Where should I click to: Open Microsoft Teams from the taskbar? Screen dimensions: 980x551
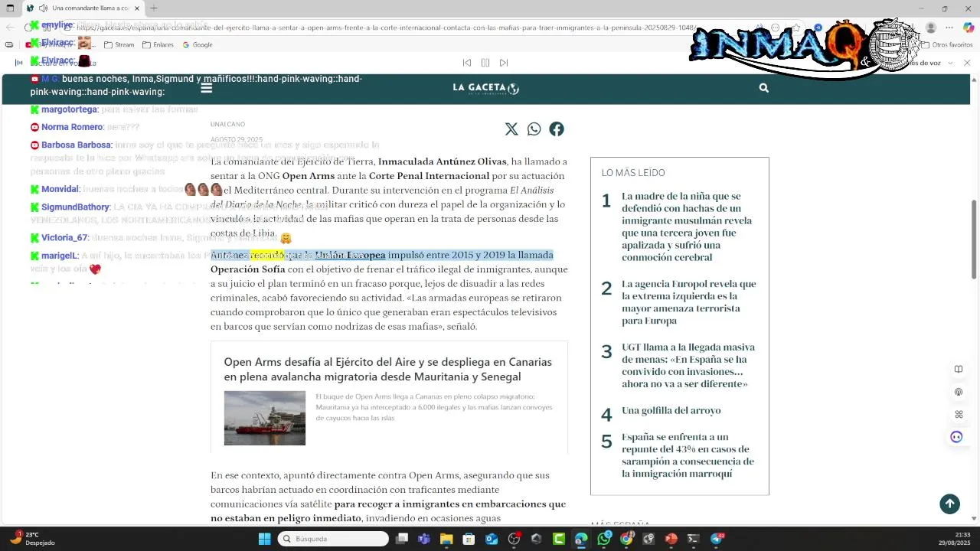pos(424,539)
